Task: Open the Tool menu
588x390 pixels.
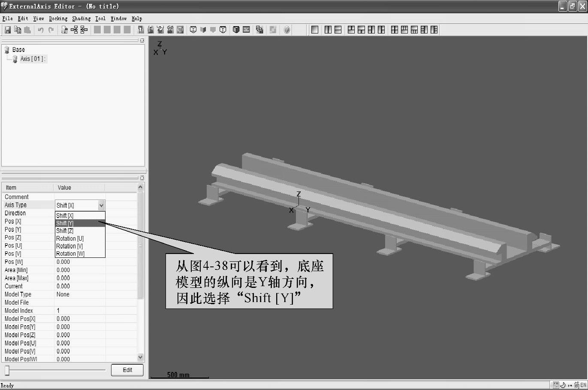Action: (100, 18)
